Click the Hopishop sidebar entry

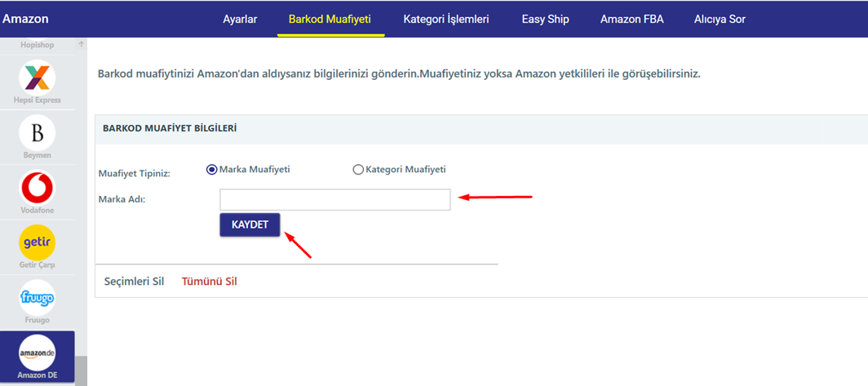click(37, 46)
